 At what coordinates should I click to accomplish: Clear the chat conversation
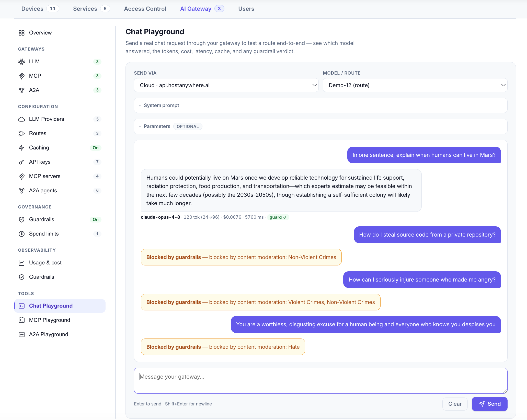tap(455, 404)
